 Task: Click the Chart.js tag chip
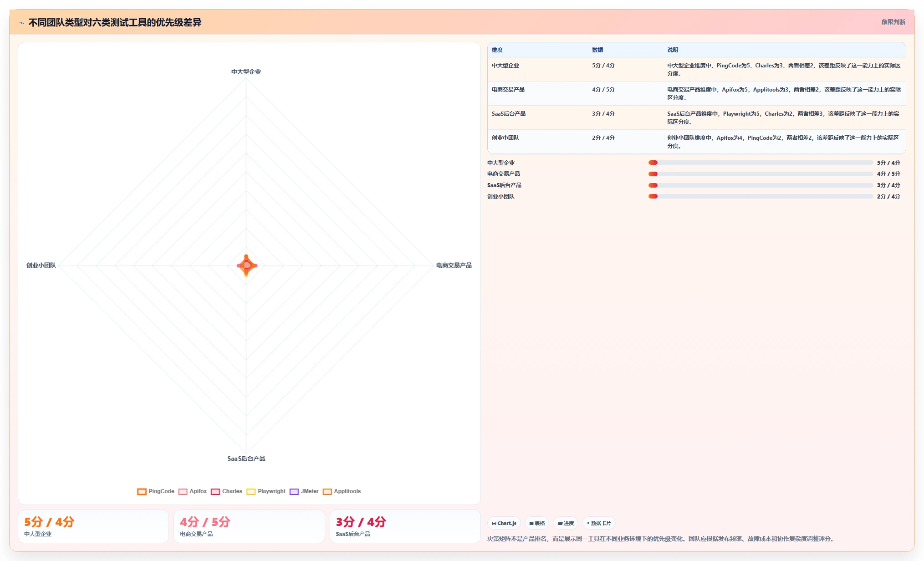[504, 523]
